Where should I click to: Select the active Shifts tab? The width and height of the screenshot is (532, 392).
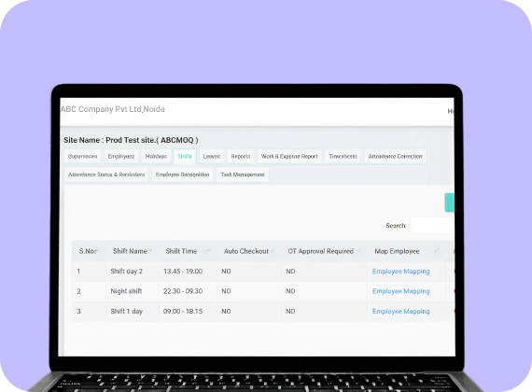click(x=185, y=157)
